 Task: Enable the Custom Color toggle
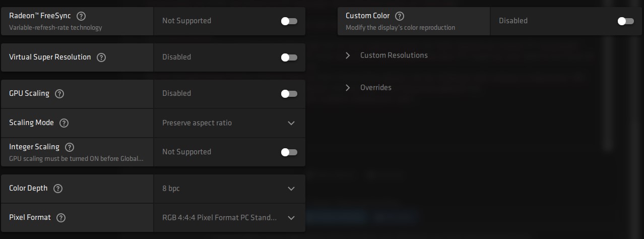[625, 21]
